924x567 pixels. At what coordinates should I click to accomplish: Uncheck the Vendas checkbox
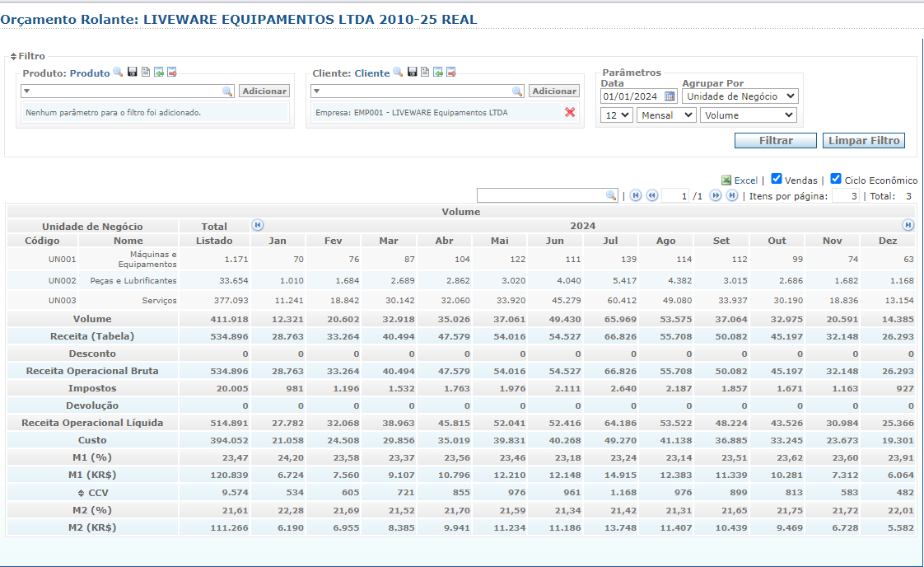point(777,179)
